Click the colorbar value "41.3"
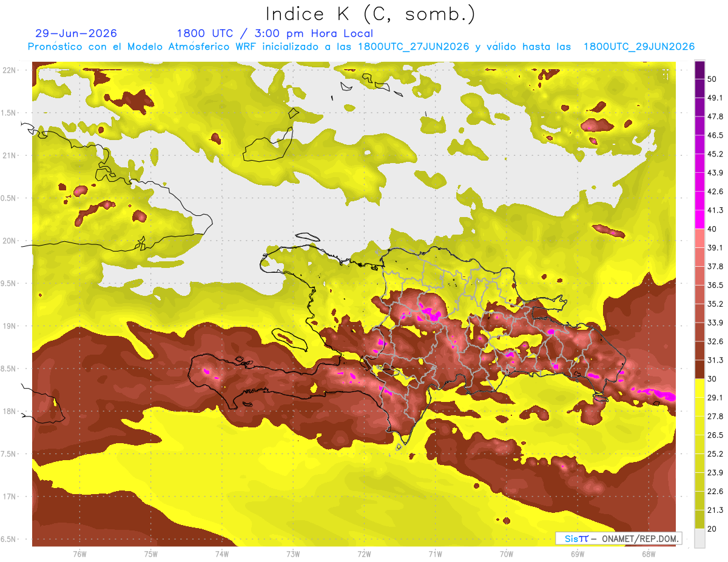 click(715, 210)
